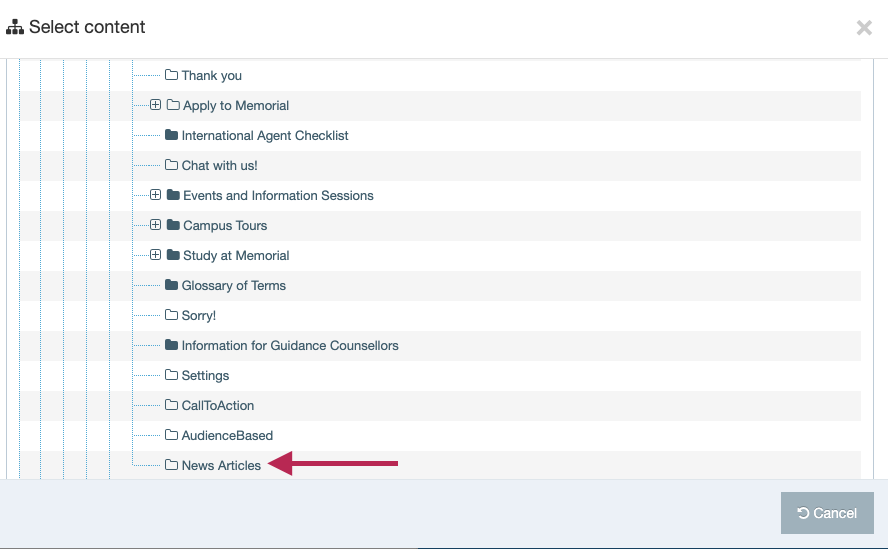Click the folder icon next to Glossary of Terms

point(171,285)
